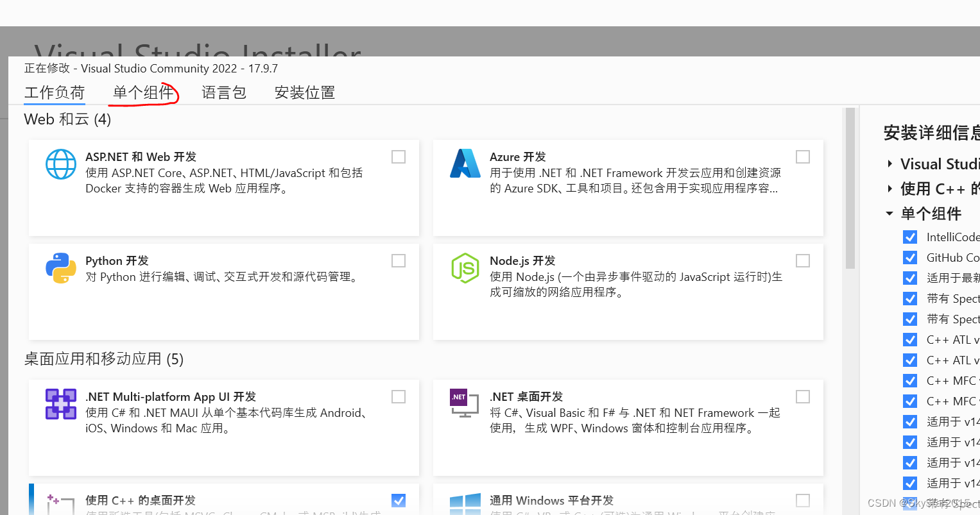Screen dimensions: 980x515
Task: Click the ASP.NET globe icon
Action: [x=61, y=164]
